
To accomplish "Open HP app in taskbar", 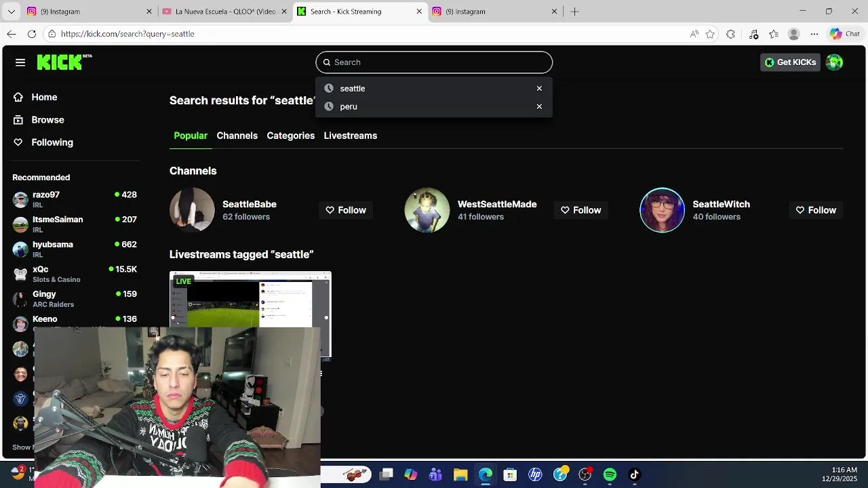I will click(x=535, y=474).
